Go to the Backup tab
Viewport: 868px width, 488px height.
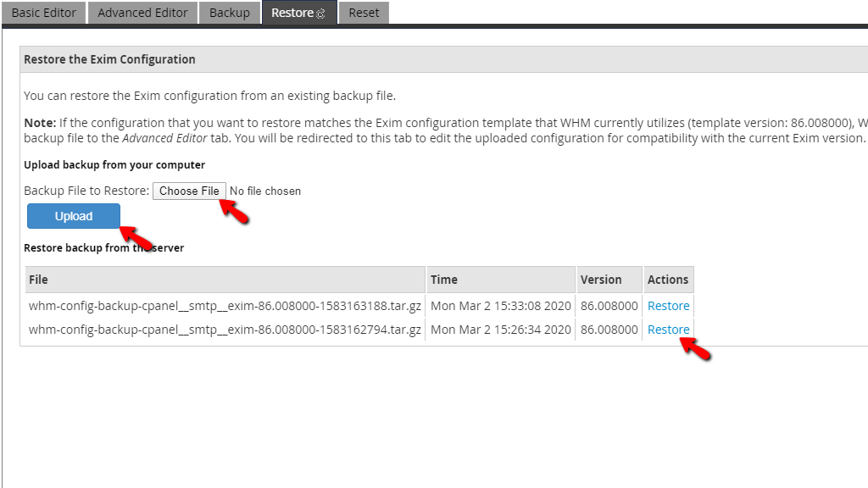229,13
